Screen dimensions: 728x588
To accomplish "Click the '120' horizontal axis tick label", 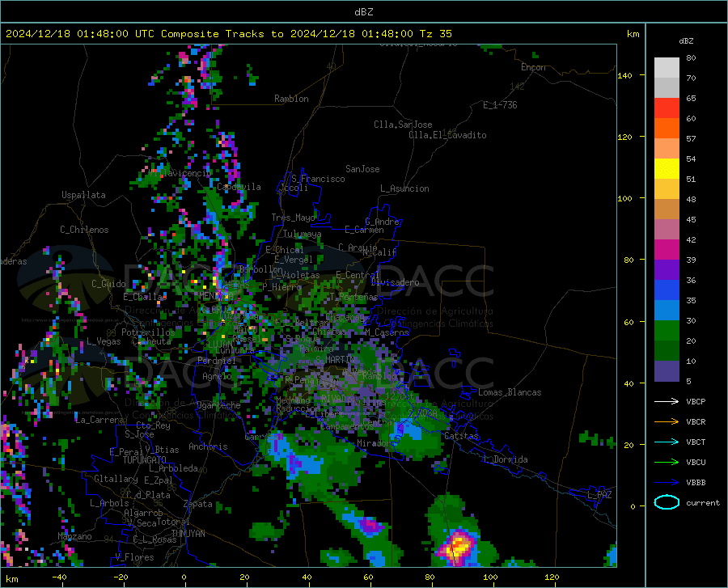I will point(552,577).
